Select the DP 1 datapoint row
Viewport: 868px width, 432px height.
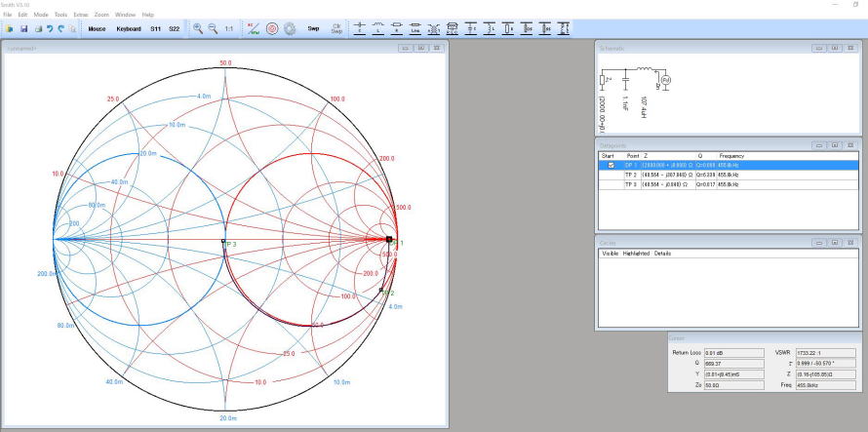(x=729, y=165)
